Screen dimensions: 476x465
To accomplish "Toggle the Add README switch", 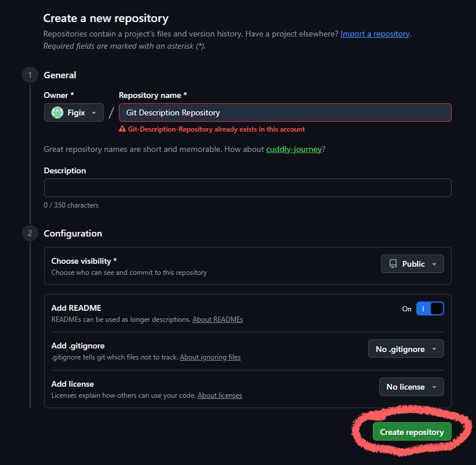I will coord(430,308).
